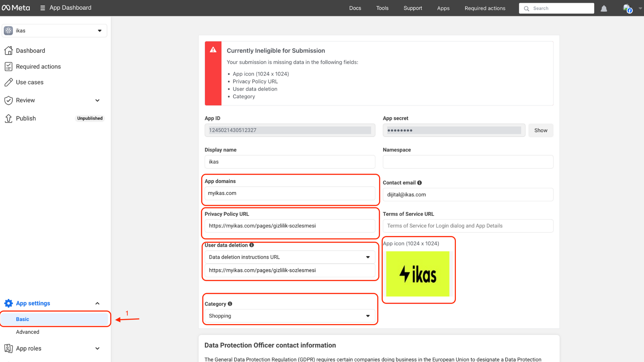Click the data deletion URL input

[x=290, y=270]
